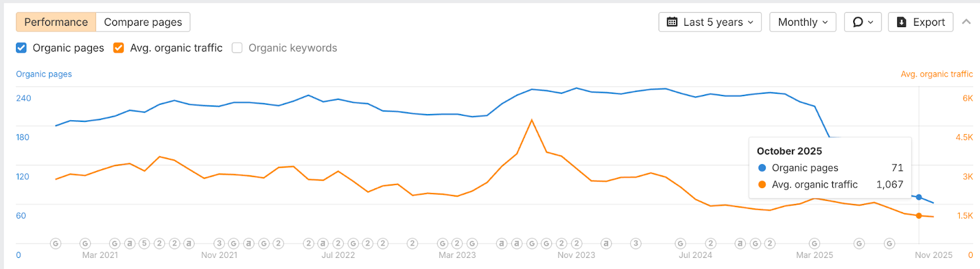Uncheck the Organic pages checkbox
Screen dimensions: 980x269
[x=21, y=48]
